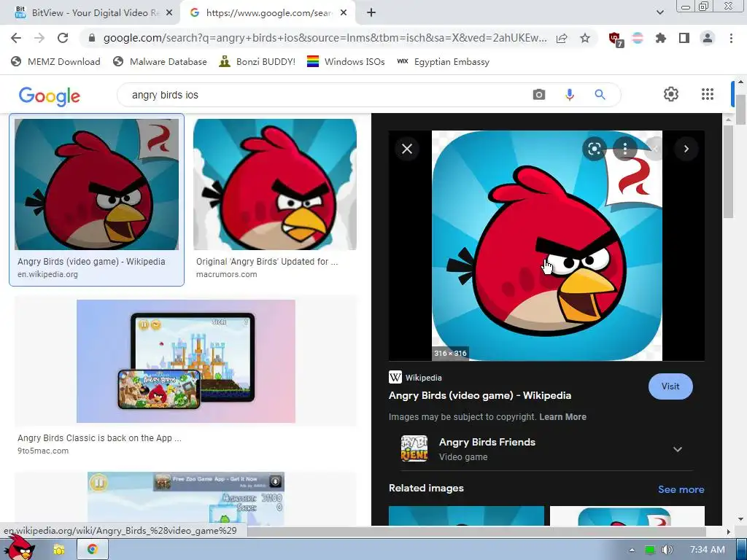The width and height of the screenshot is (747, 560).
Task: Reload the current page
Action: coord(63,38)
